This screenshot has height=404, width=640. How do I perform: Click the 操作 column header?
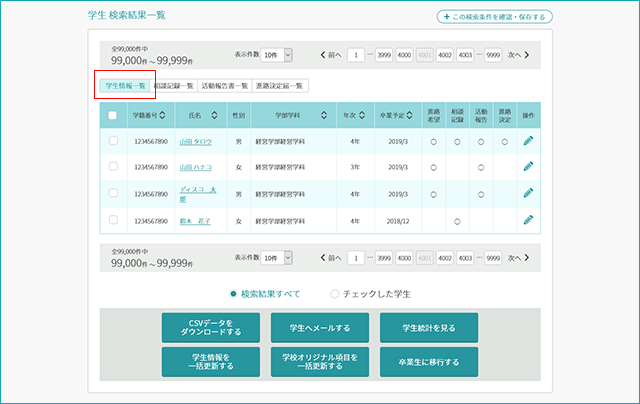(529, 115)
